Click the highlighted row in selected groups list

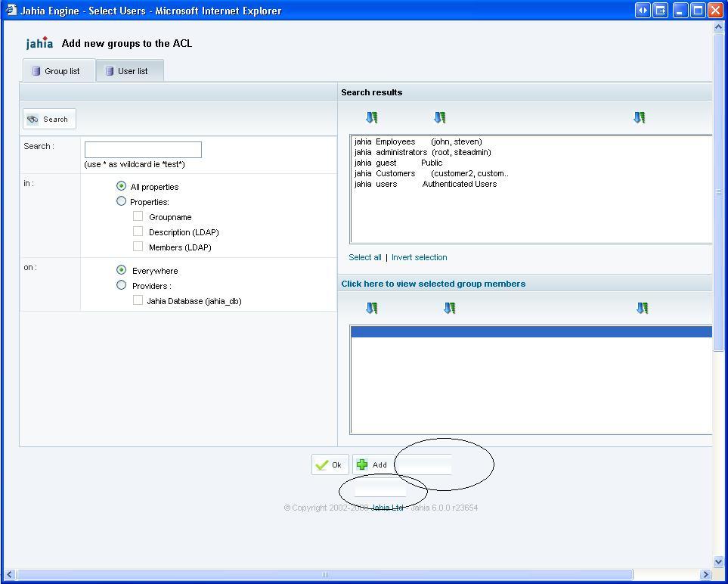[531, 332]
